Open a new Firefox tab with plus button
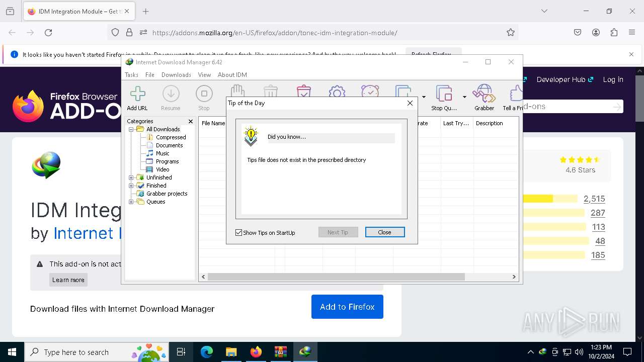 tap(145, 11)
